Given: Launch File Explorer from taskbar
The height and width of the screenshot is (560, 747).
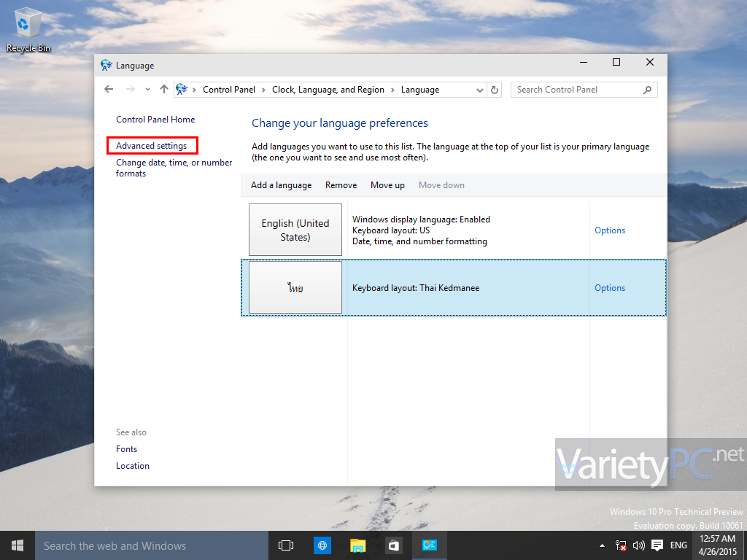Looking at the screenshot, I should point(357,545).
